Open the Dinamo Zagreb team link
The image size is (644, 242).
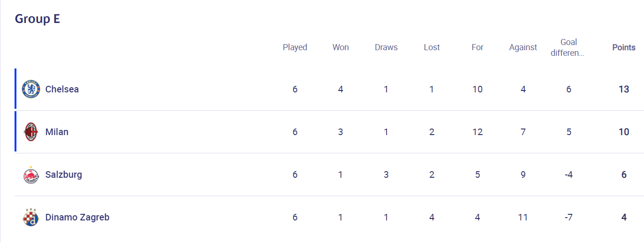pyautogui.click(x=77, y=217)
